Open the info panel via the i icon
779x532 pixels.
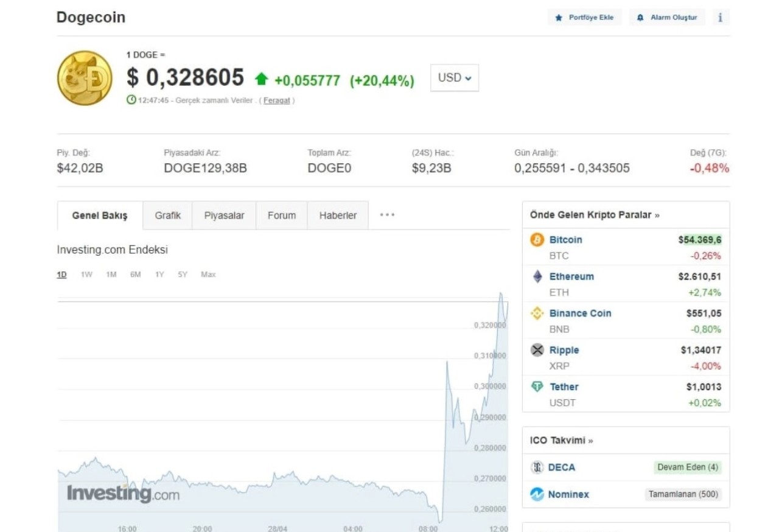721,17
